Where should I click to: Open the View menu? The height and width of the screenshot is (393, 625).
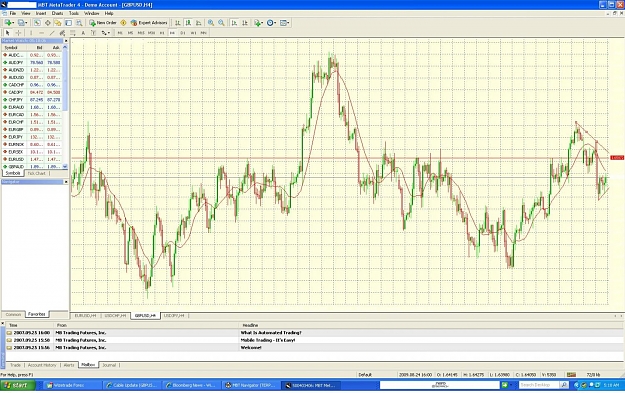tap(26, 13)
